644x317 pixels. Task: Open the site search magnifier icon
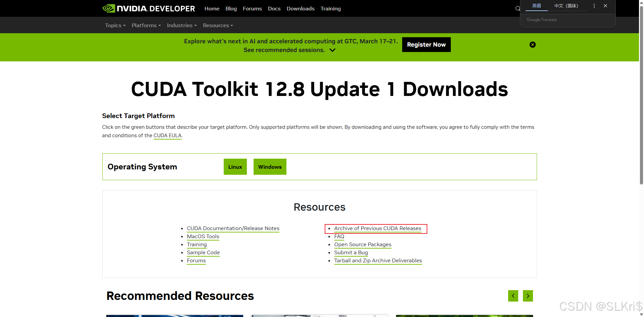coord(518,9)
